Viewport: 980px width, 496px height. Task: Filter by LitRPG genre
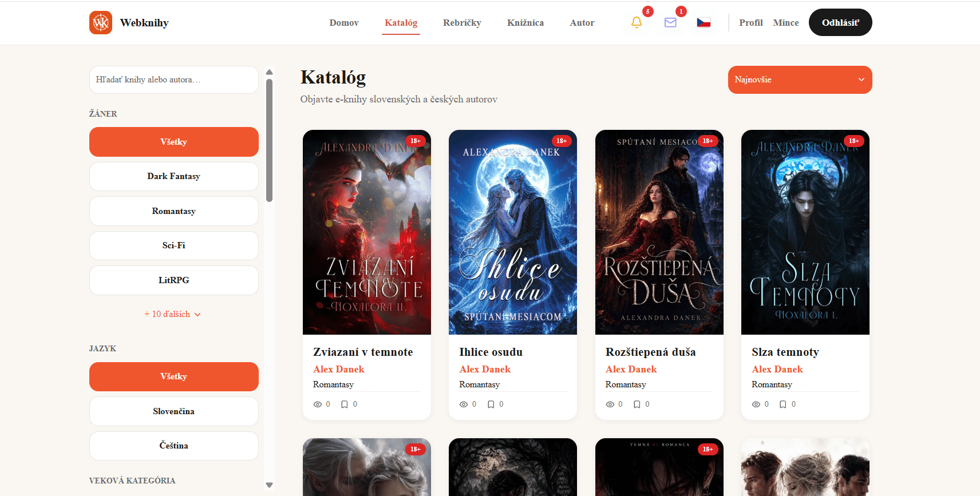pos(174,280)
